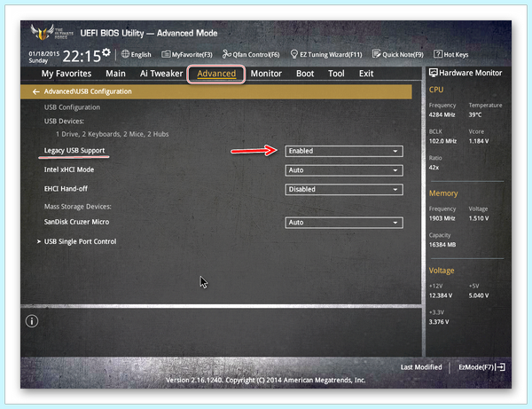
Task: Click the USB Devices list text
Action: [x=113, y=134]
